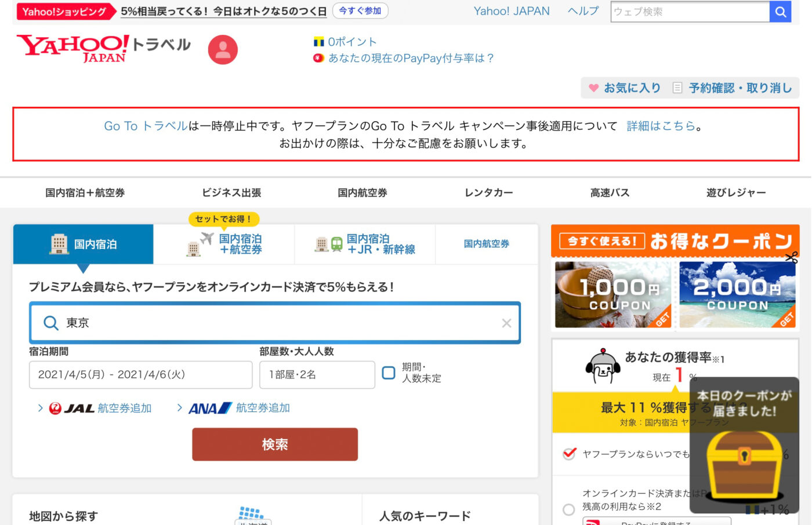812x525 pixels.
Task: Select the 国内宿泊+航空券 search tab
Action: click(x=224, y=244)
